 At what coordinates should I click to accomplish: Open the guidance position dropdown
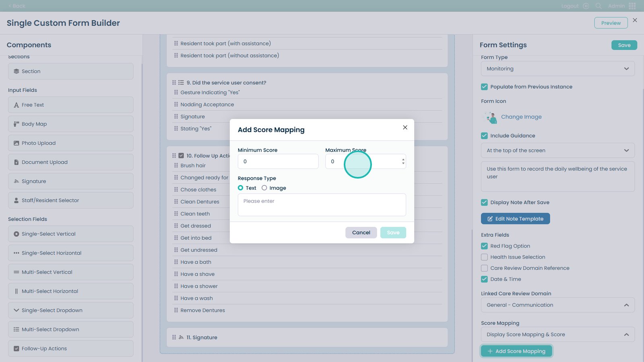(x=558, y=150)
